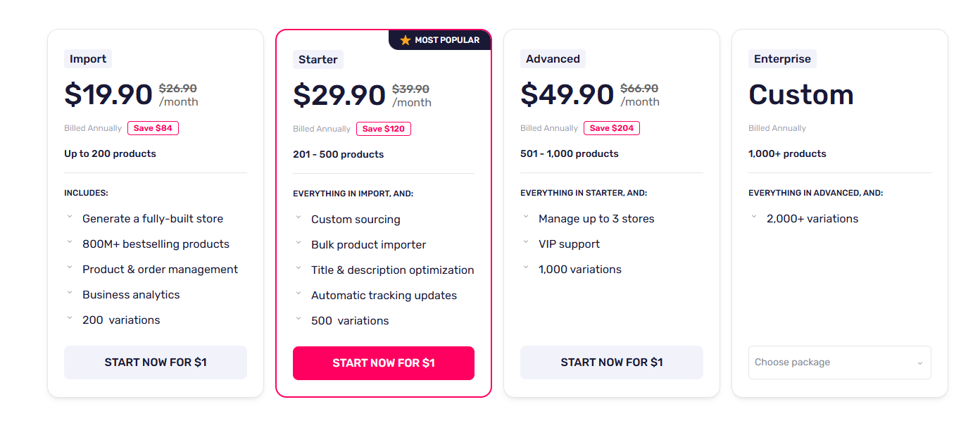Start the Advanced plan for $1
Image resolution: width=980 pixels, height=428 pixels.
[x=612, y=363]
